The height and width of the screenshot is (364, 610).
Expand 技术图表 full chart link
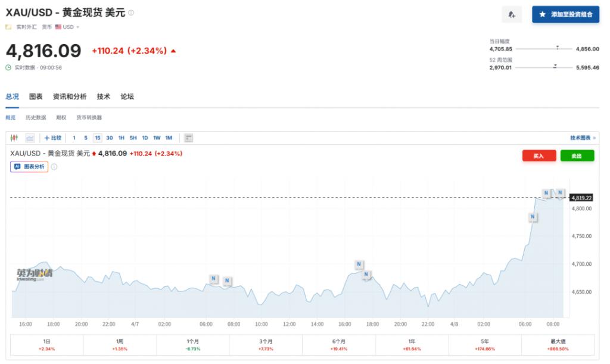583,138
